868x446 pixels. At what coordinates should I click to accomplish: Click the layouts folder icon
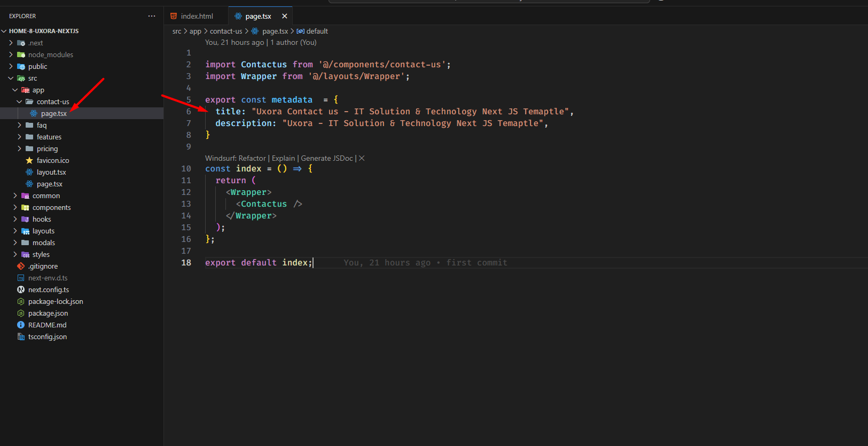point(25,231)
